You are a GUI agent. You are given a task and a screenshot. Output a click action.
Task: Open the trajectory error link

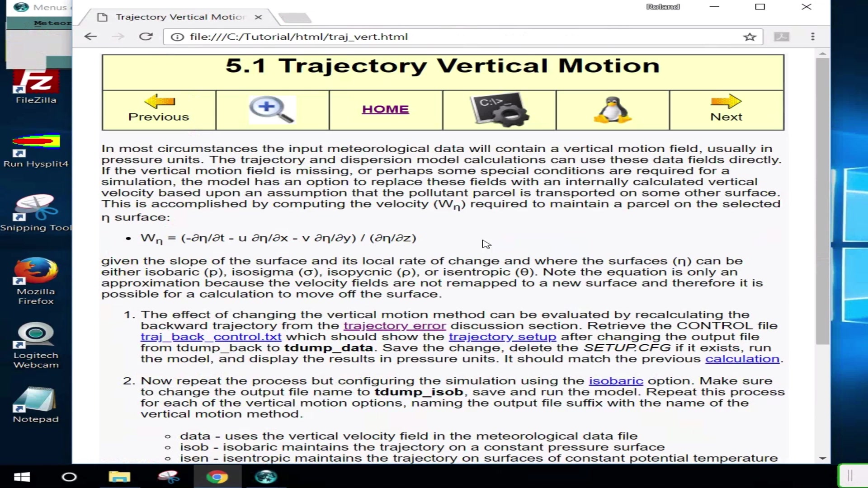tap(394, 326)
